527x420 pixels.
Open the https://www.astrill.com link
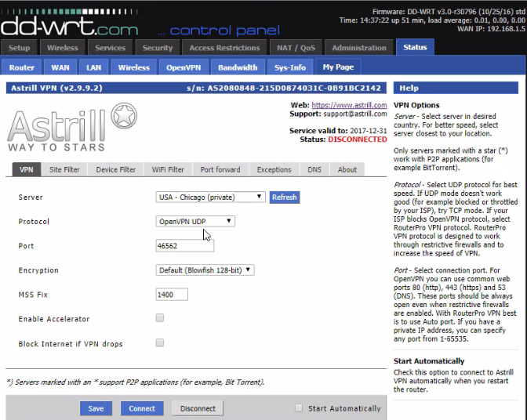pos(349,105)
